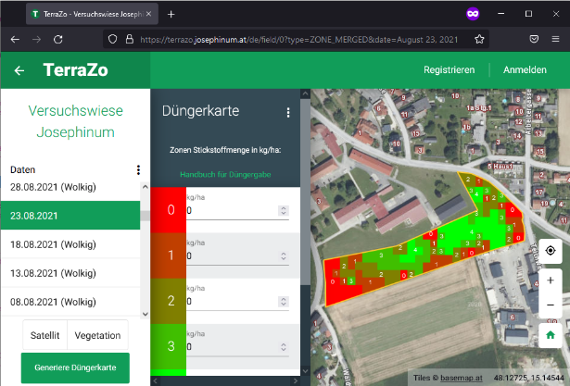Select date 13.08.2021 (Wolkig)

click(x=71, y=273)
